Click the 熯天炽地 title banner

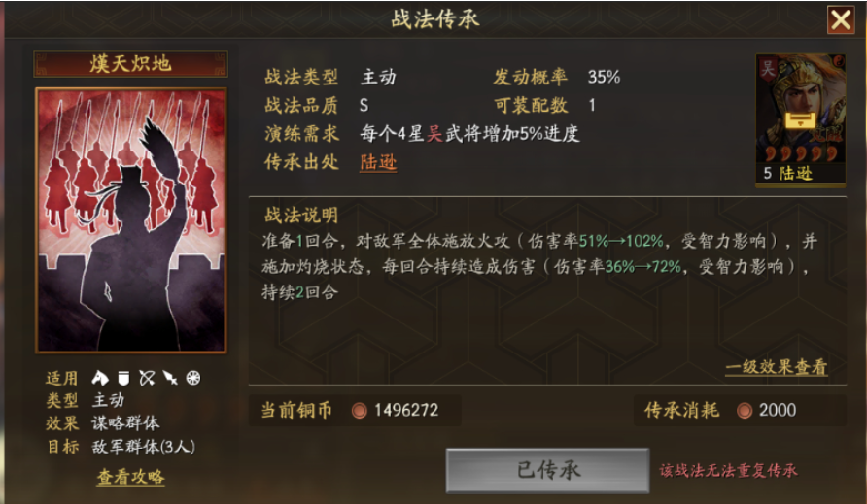(x=130, y=64)
